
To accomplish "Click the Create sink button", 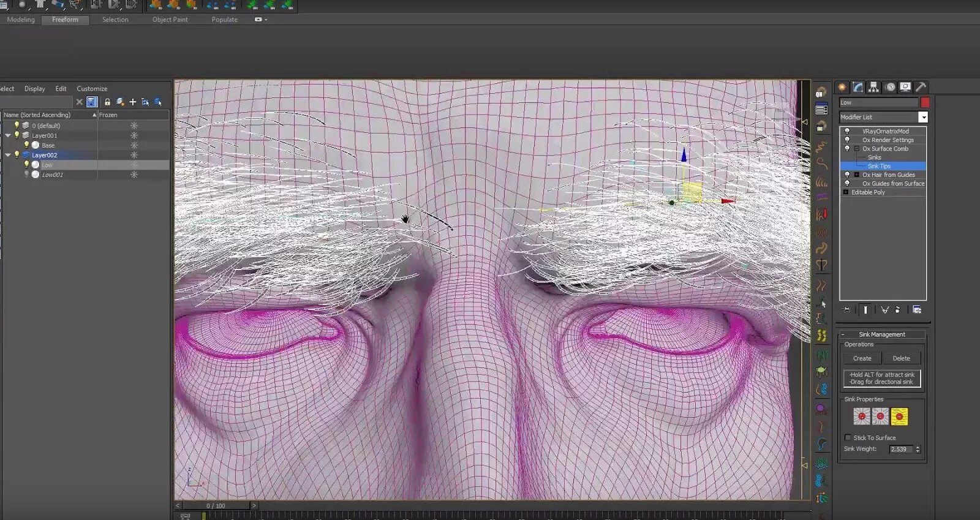I will [862, 358].
